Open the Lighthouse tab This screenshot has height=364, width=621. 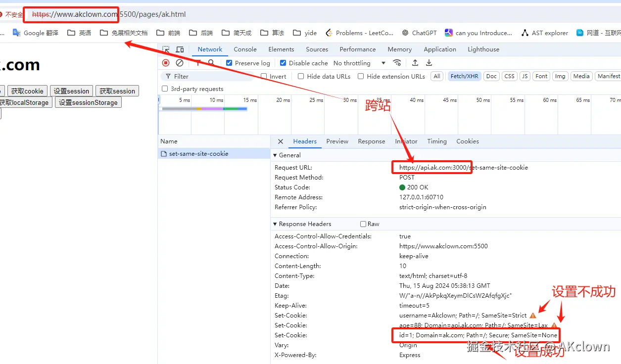[483, 49]
